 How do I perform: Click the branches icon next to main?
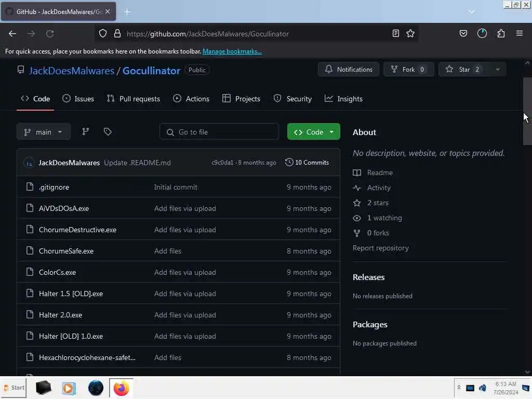[x=86, y=131]
